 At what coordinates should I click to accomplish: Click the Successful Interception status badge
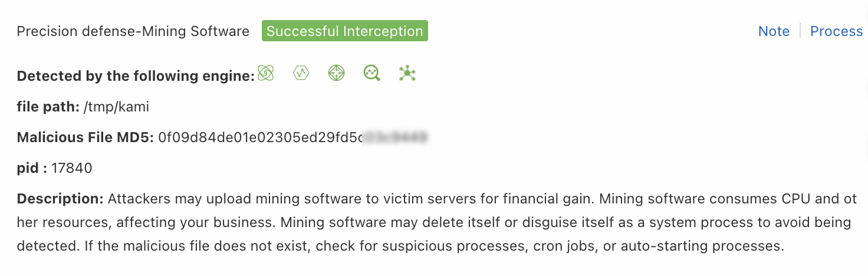tap(345, 31)
